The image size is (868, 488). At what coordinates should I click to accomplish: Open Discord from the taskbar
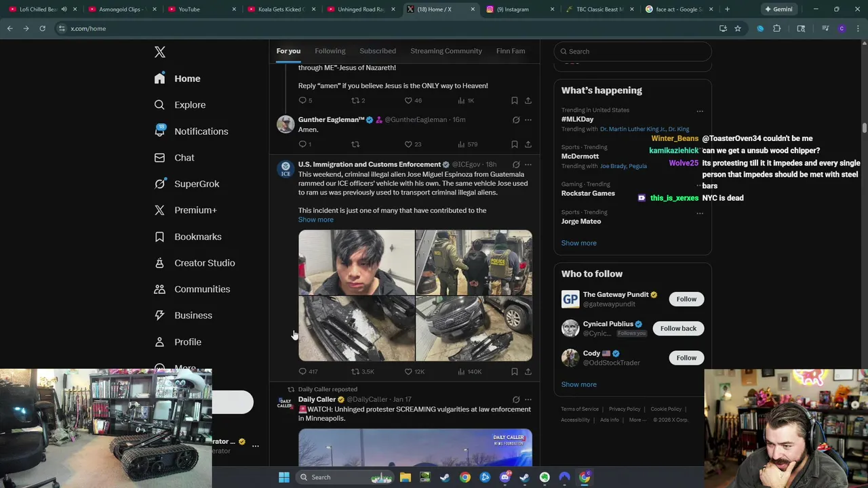pos(505,477)
